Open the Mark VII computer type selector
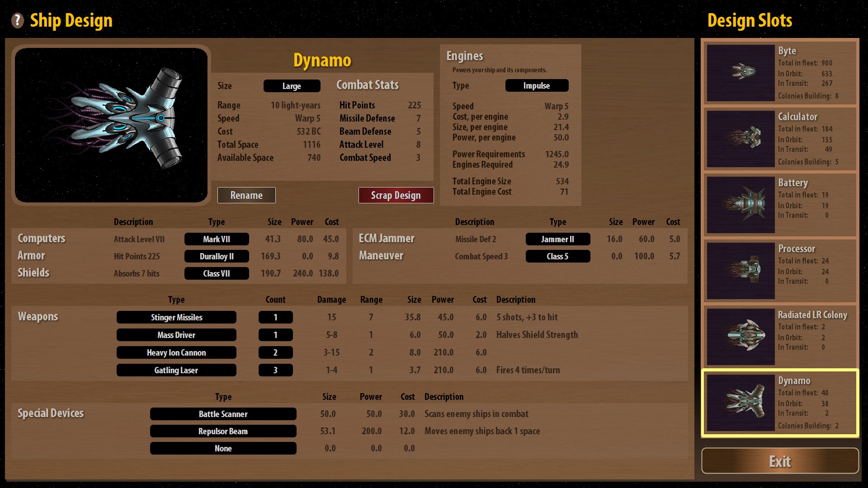 217,239
